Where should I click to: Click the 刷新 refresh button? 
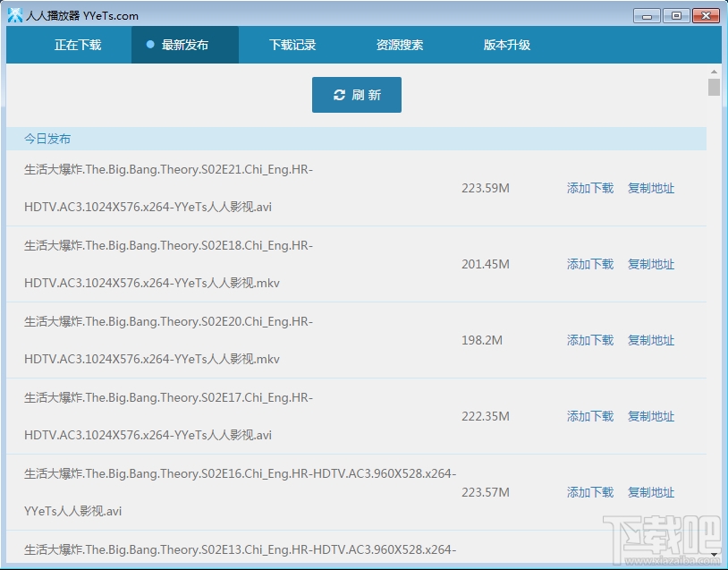tap(357, 95)
